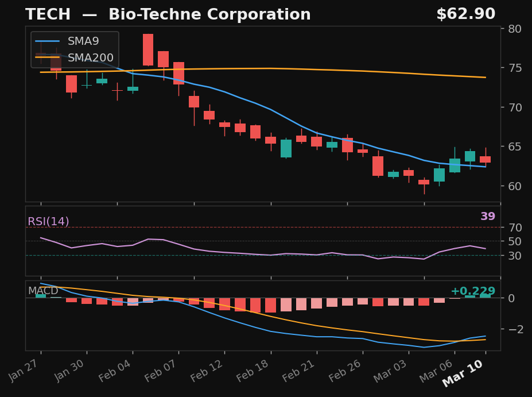This screenshot has width=532, height=397.
Task: Click the orange SMA200 legend line swatch
Action: point(48,57)
